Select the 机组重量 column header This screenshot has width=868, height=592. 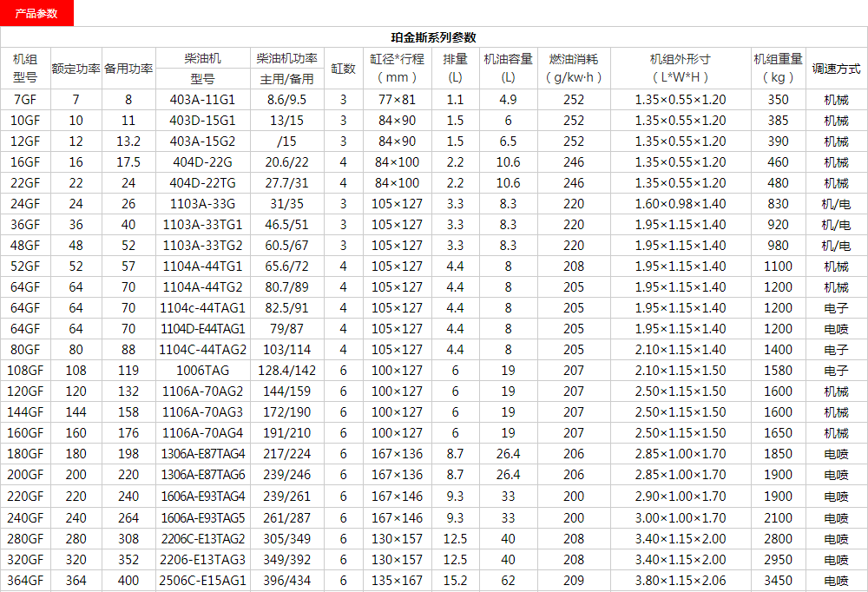click(778, 69)
